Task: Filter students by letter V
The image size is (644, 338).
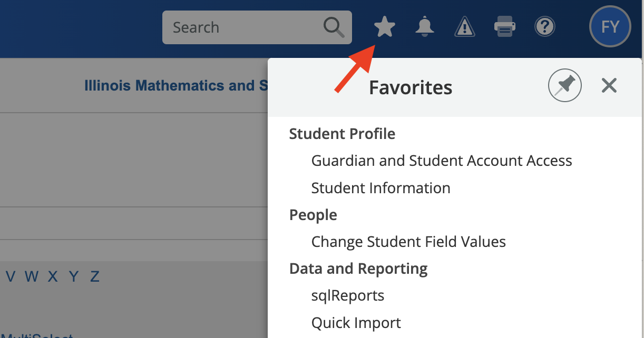Action: (x=11, y=276)
